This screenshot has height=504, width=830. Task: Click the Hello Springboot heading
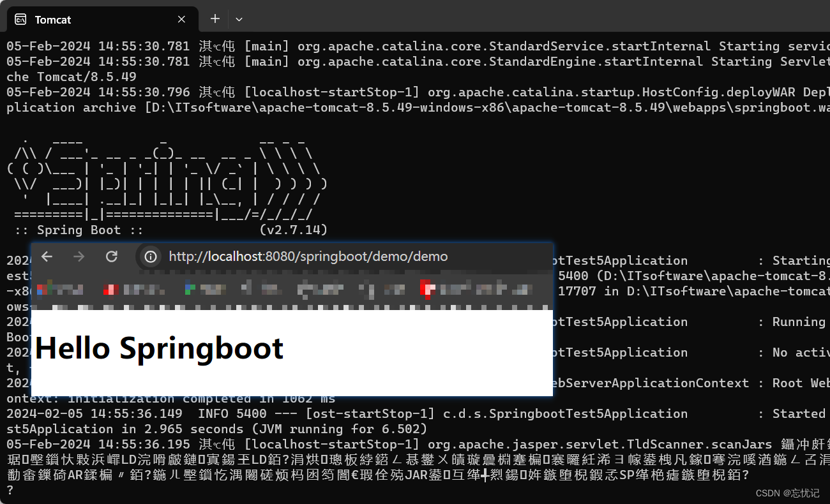159,348
